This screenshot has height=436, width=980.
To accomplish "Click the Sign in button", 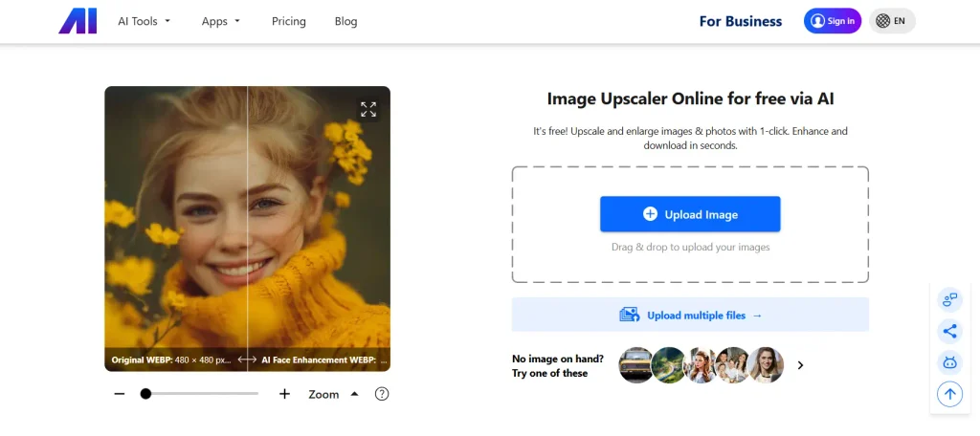I will click(x=833, y=21).
